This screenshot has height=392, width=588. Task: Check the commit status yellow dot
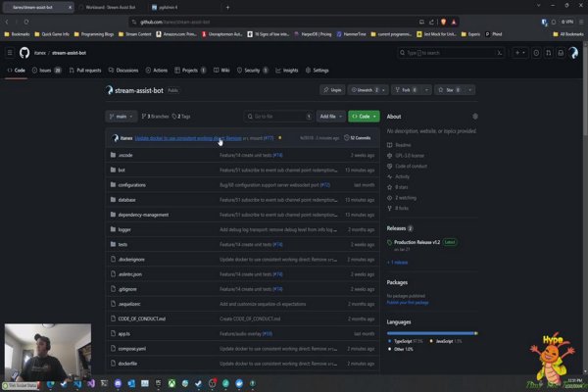click(x=279, y=137)
